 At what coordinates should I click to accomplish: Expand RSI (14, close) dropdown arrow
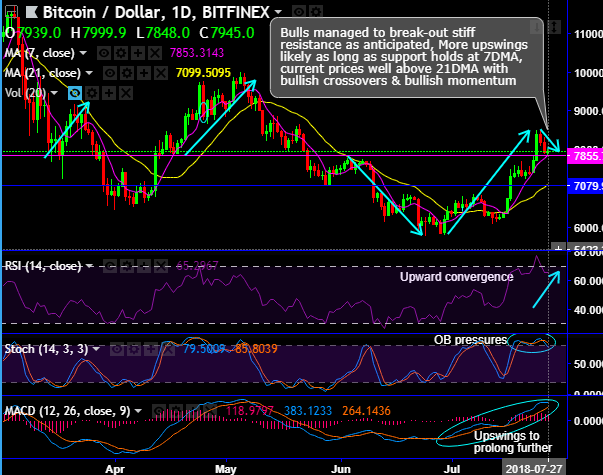[x=89, y=266]
